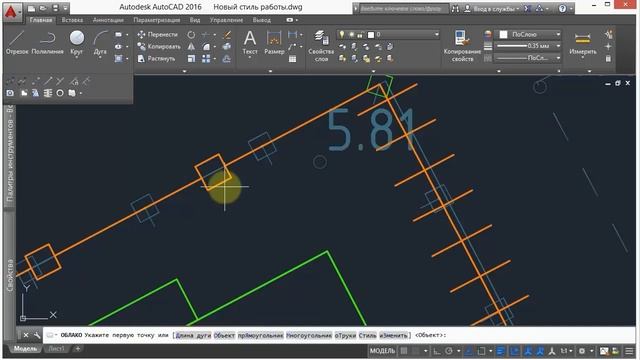Choose Стиль command option
This screenshot has width=640, height=360.
click(x=367, y=336)
